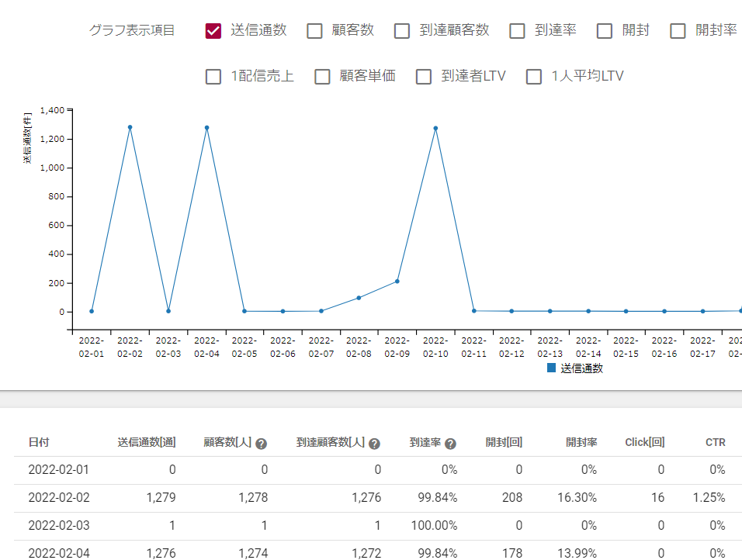742x560 pixels.
Task: Toggle the 到達率 graph checkbox
Action: tap(517, 31)
